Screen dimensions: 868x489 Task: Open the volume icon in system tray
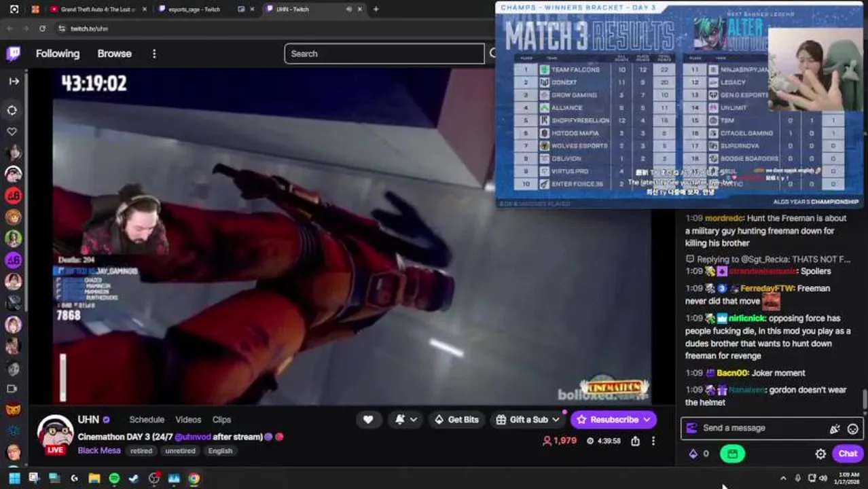click(x=824, y=478)
